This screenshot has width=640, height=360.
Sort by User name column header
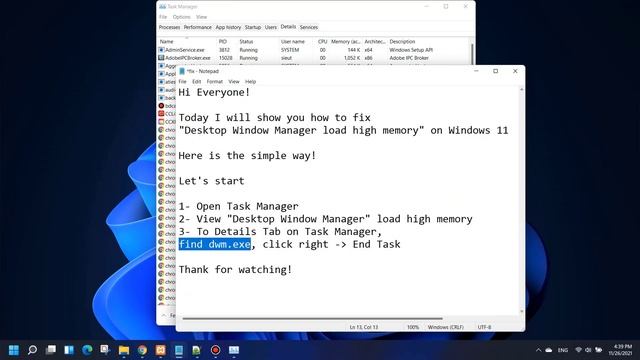coord(293,42)
